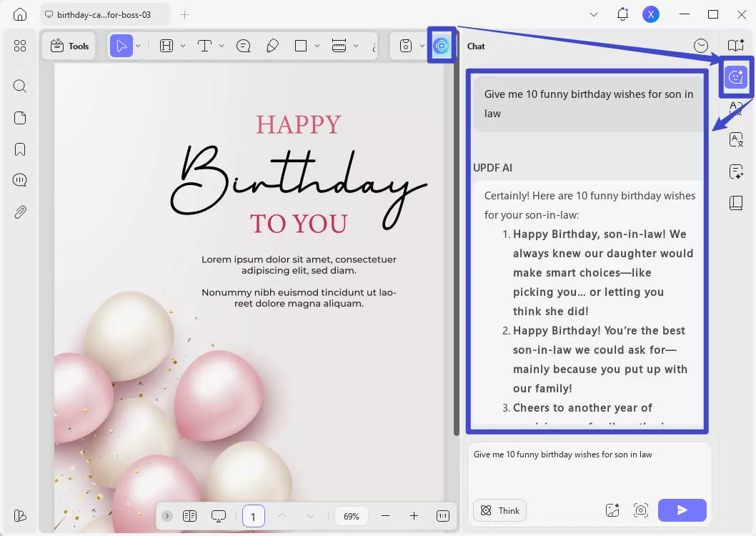Open the page panel icon in sidebar

point(20,118)
